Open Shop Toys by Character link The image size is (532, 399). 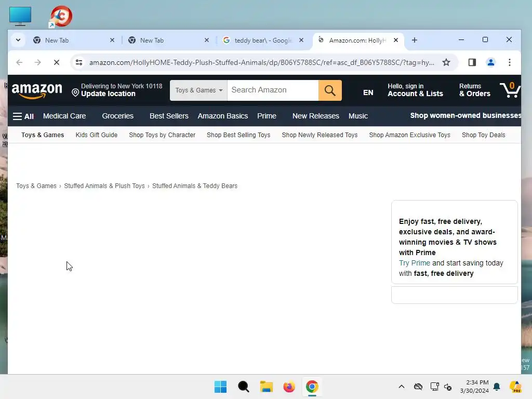point(162,135)
